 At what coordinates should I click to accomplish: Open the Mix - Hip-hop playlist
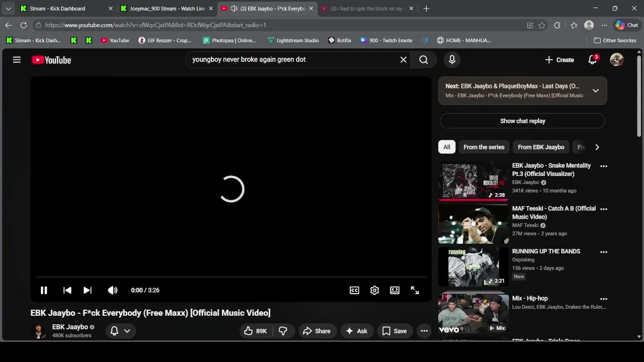pos(530,298)
